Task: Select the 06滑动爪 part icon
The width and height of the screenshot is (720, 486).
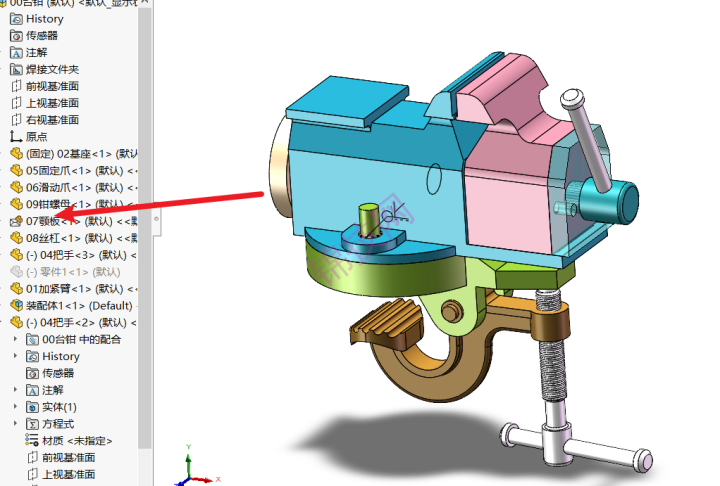Action: click(16, 187)
